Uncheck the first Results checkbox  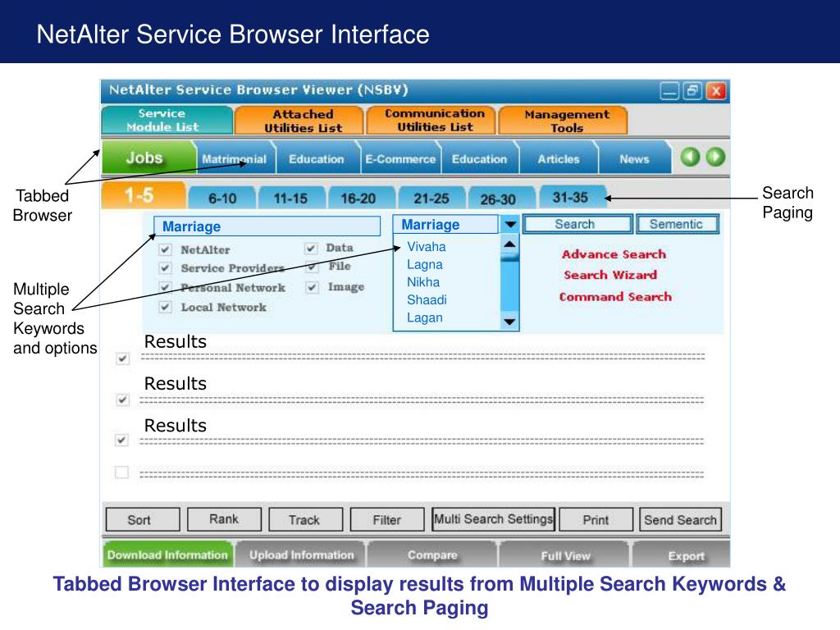pos(123,358)
